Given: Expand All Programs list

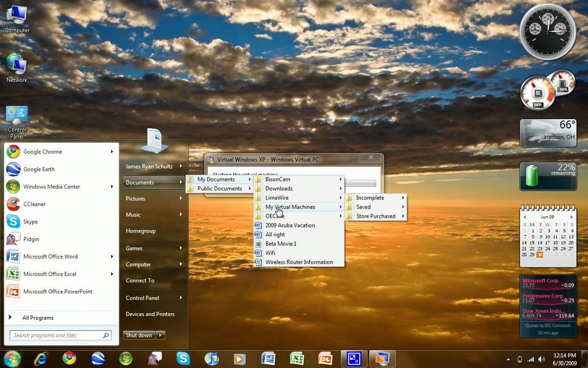Looking at the screenshot, I should (x=37, y=318).
